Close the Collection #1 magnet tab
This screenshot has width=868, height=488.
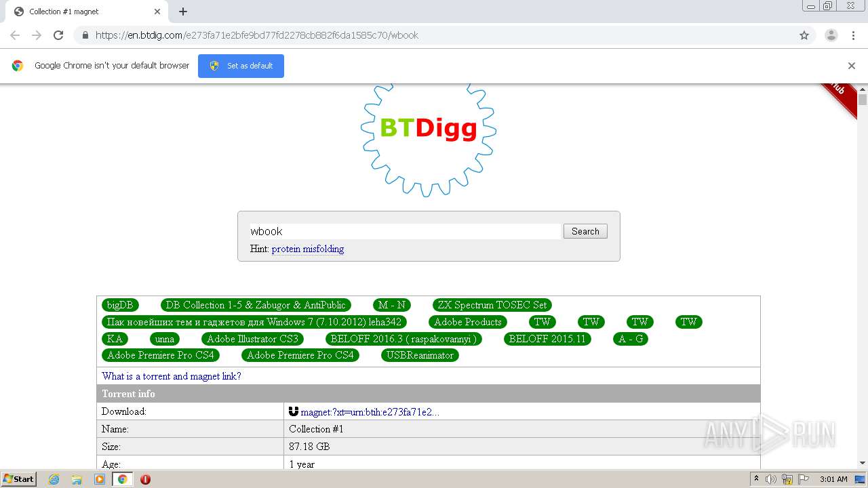click(157, 12)
